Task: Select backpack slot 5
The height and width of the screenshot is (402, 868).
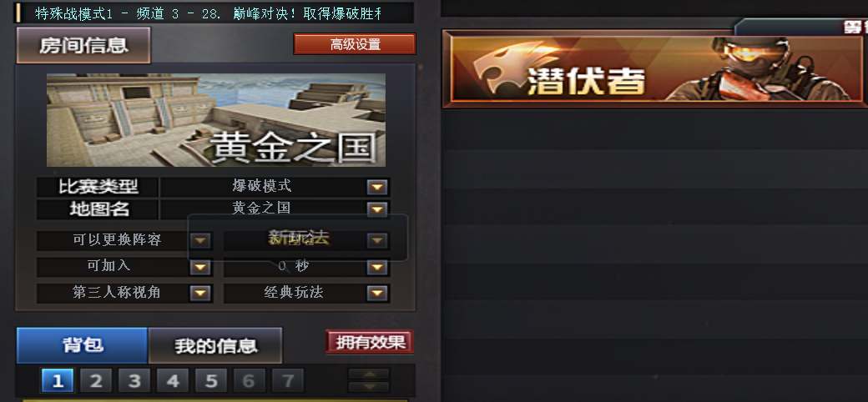Action: click(211, 380)
